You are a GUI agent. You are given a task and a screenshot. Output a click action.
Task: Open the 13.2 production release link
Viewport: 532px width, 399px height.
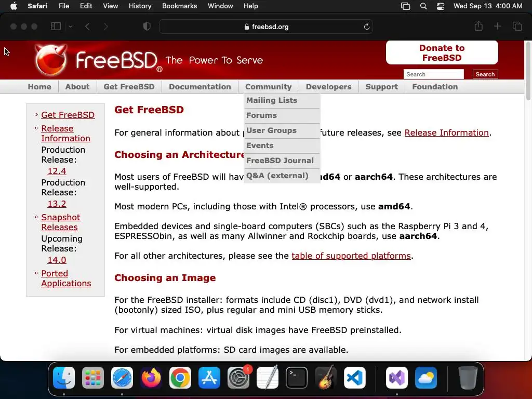(57, 204)
